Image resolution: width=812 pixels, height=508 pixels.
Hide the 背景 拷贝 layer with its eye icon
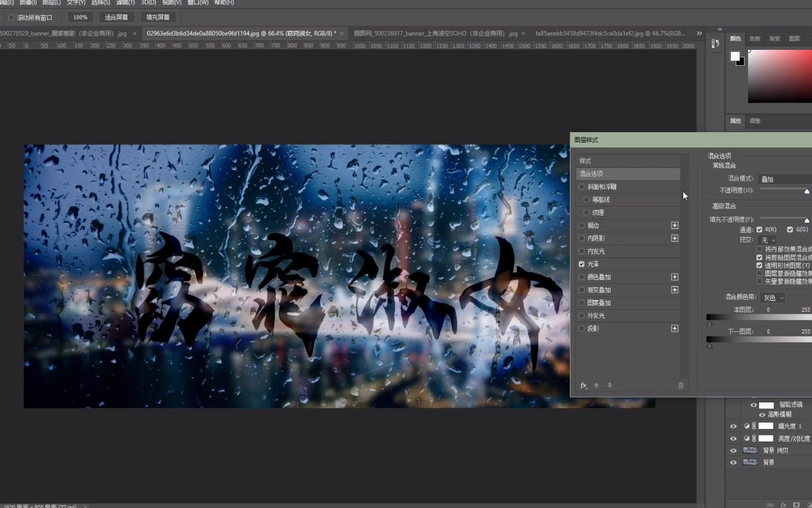click(734, 451)
